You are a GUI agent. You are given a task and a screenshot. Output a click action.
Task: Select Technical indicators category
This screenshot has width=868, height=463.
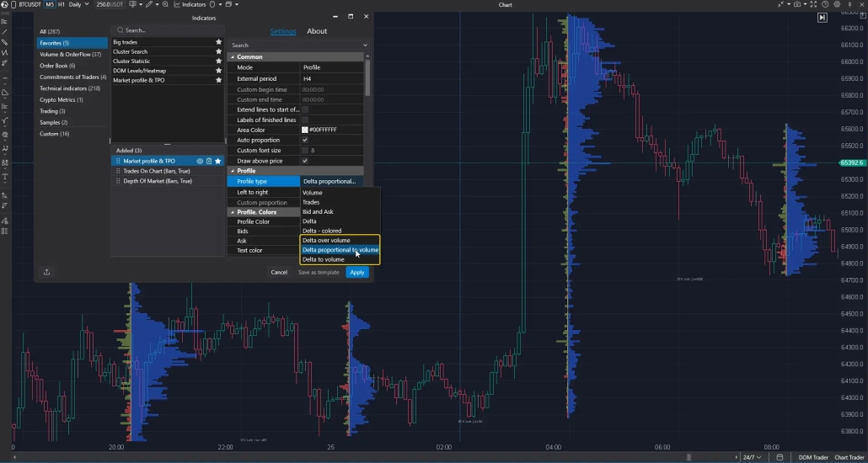click(x=70, y=88)
